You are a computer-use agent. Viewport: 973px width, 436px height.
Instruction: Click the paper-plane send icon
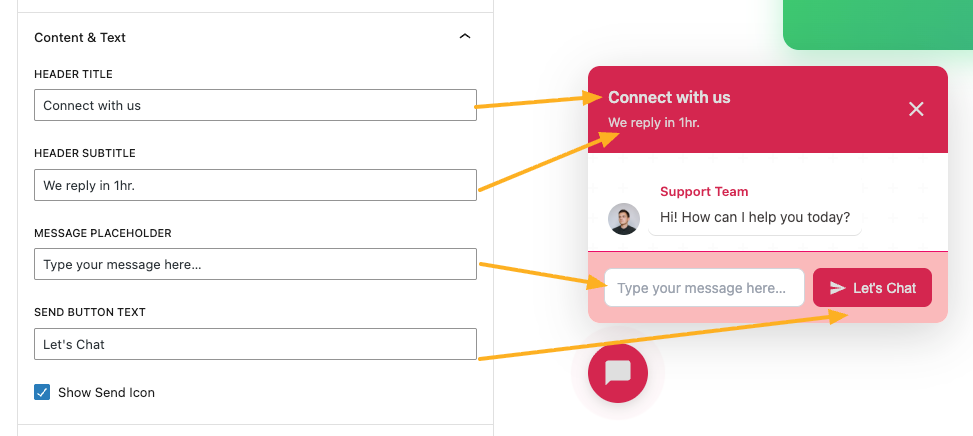point(838,288)
